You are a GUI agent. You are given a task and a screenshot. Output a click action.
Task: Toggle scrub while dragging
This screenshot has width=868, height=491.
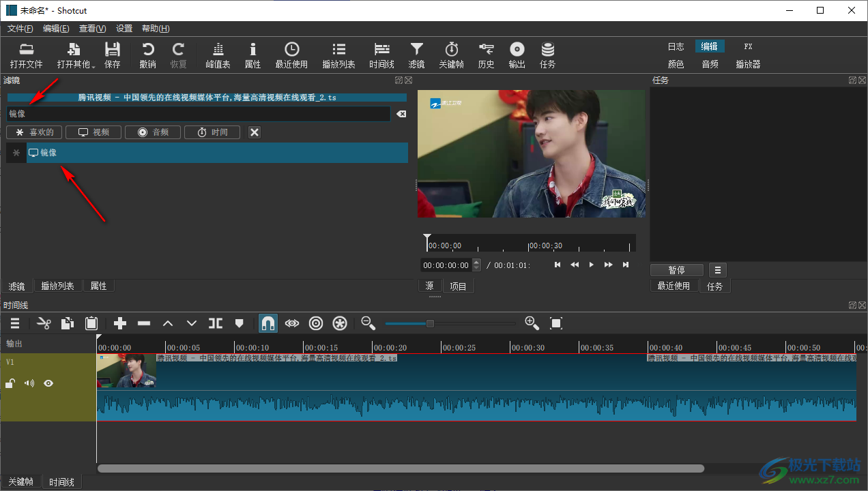(x=292, y=323)
